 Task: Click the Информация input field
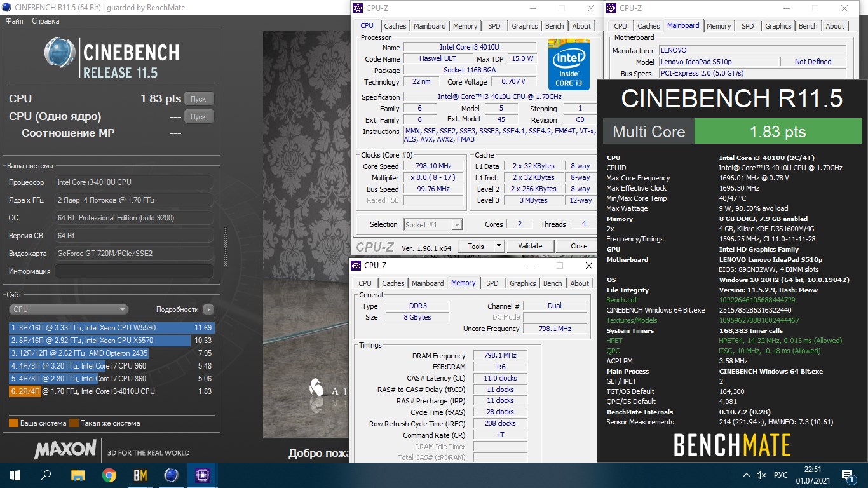[x=133, y=271]
